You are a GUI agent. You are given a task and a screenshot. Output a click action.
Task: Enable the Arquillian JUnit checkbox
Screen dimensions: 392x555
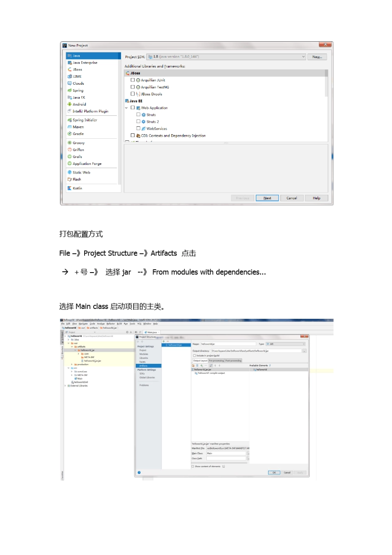(x=133, y=80)
